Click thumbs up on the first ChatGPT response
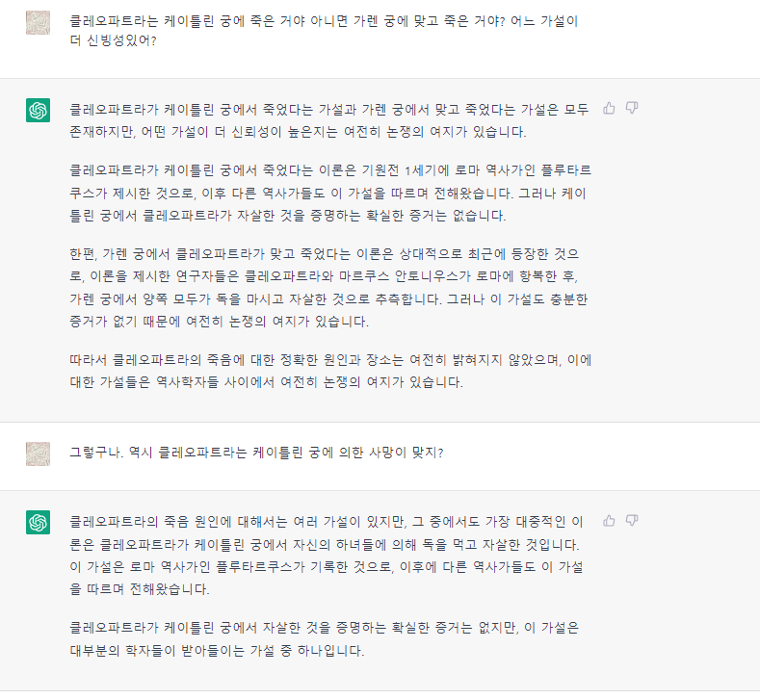 tap(609, 108)
